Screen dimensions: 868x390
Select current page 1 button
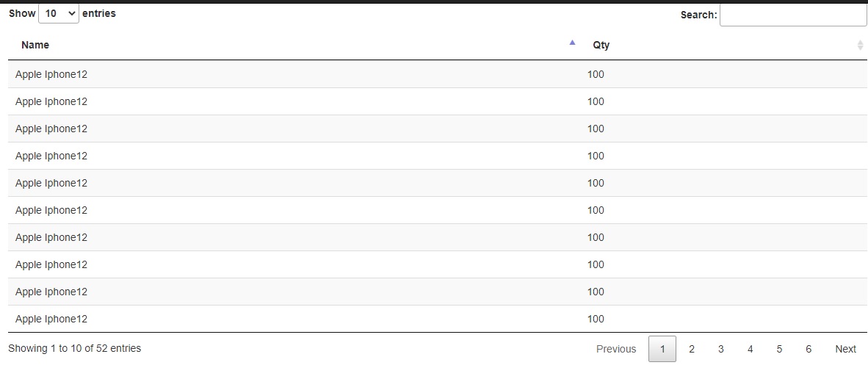pyautogui.click(x=662, y=349)
